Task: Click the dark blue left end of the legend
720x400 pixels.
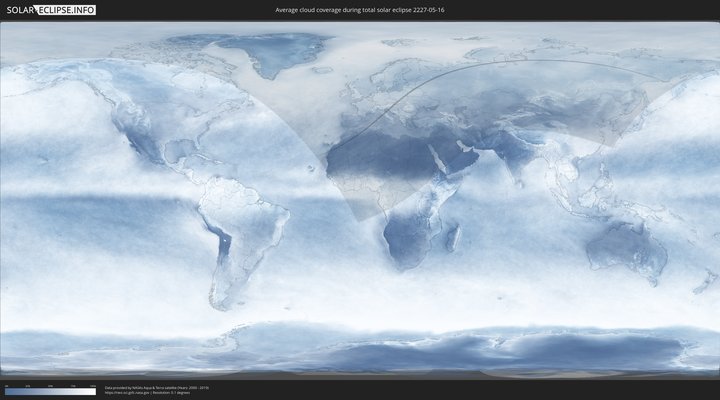Action: (8, 392)
